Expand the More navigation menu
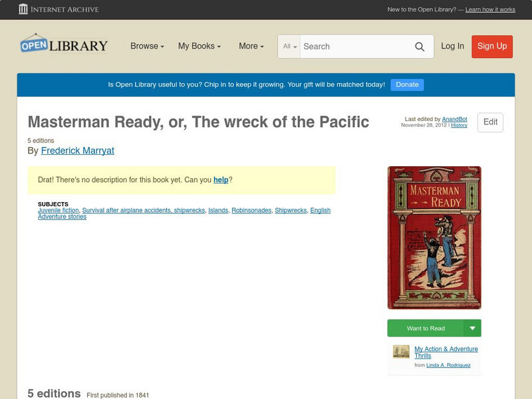The image size is (532, 399). click(x=250, y=47)
